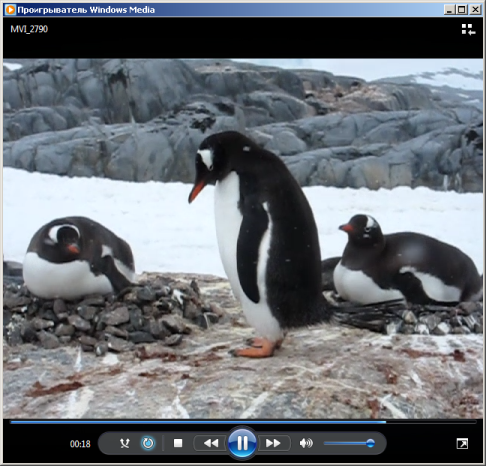The image size is (486, 466).
Task: Toggle the repeat button
Action: [x=148, y=443]
